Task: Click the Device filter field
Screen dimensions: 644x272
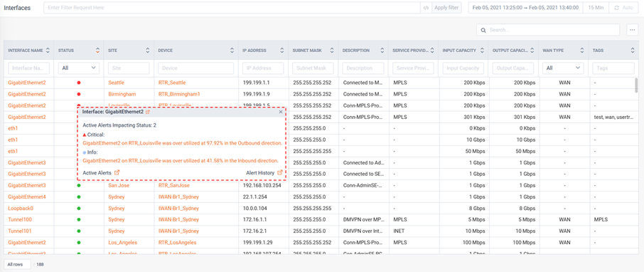Action: tap(195, 68)
